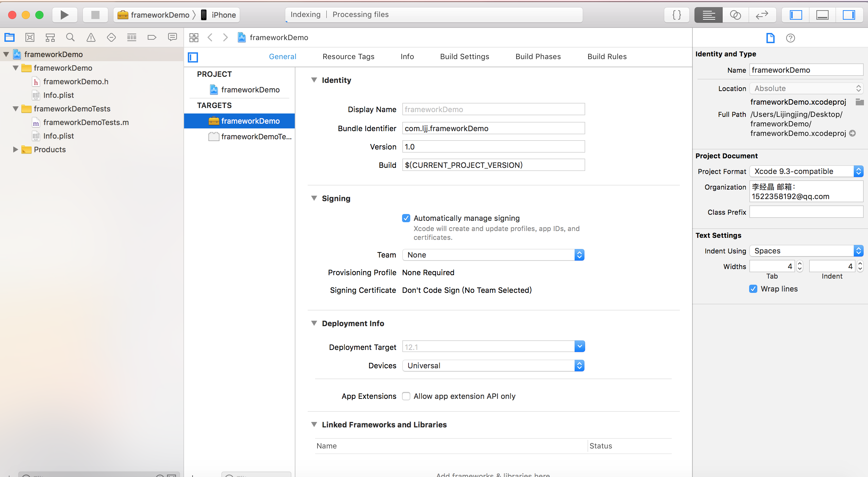This screenshot has height=477, width=868.
Task: Show Quick Help inspector icon
Action: coord(790,38)
